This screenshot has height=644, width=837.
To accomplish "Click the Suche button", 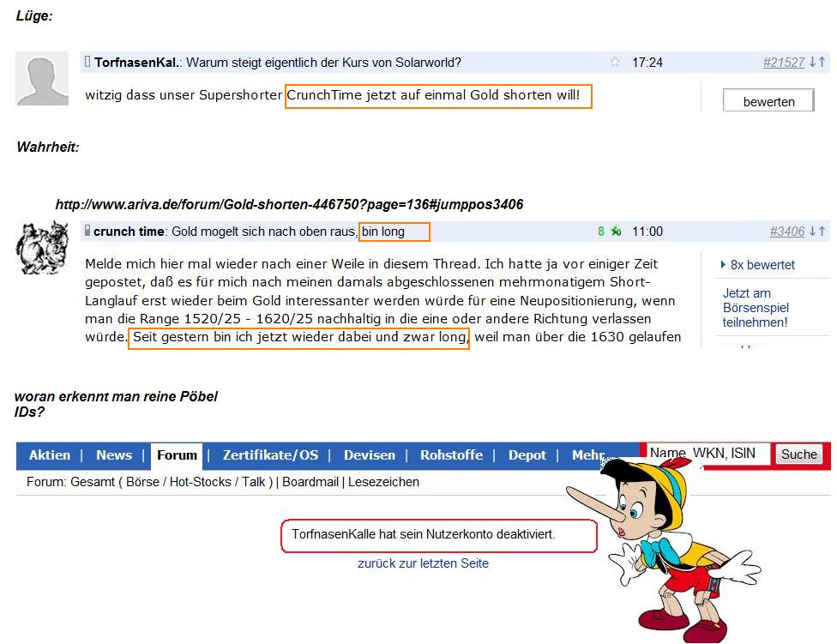I will (798, 454).
